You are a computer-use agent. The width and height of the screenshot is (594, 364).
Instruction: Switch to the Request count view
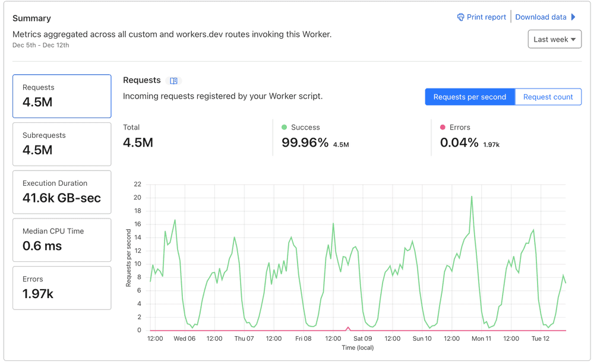[548, 96]
